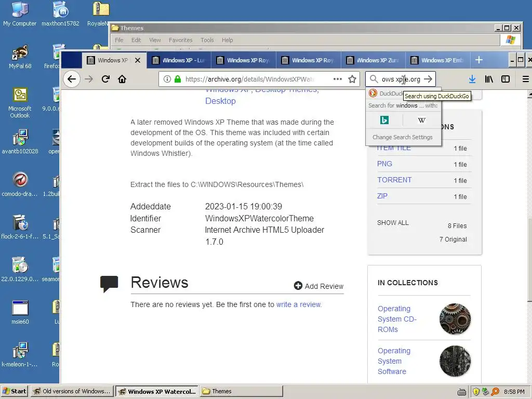Show site information icon in address bar
Viewport: 532px width, 399px height.
tap(167, 79)
